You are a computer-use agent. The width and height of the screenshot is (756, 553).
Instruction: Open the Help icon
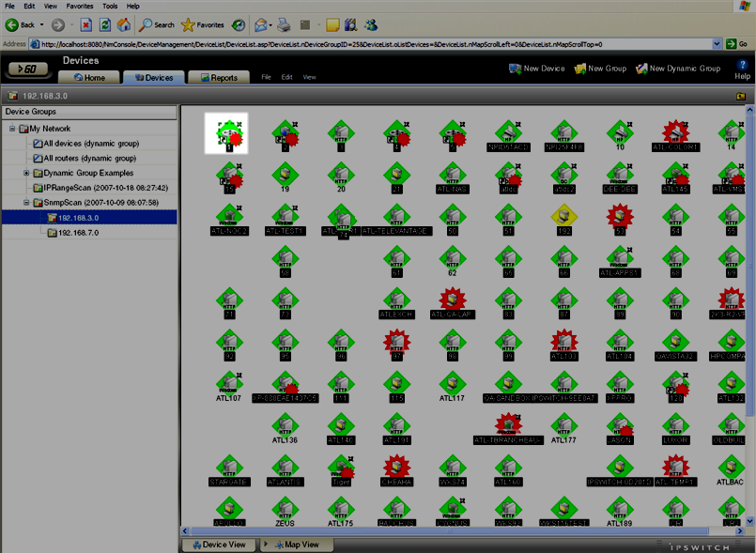click(742, 69)
